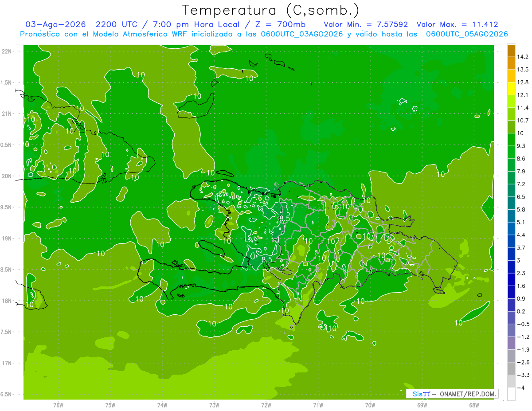Click the '74W' longitude axis label
Image resolution: width=532 pixels, height=411 pixels.
click(x=162, y=405)
